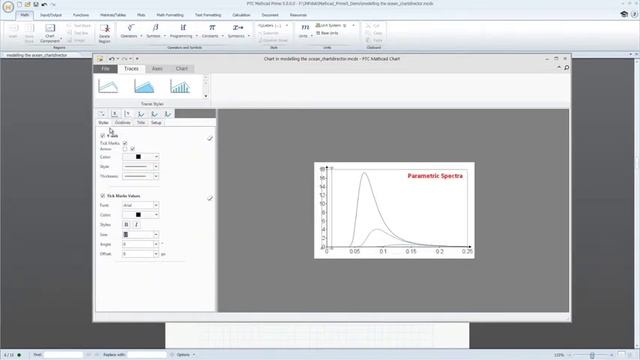Click the font Size field
This screenshot has width=640, height=360.
pyautogui.click(x=138, y=235)
